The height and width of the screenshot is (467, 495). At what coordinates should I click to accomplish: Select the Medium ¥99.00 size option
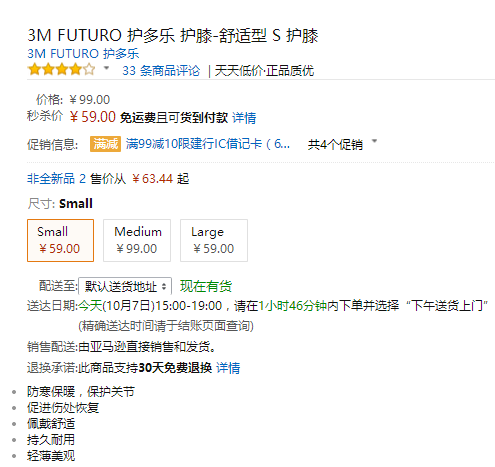[x=137, y=240]
